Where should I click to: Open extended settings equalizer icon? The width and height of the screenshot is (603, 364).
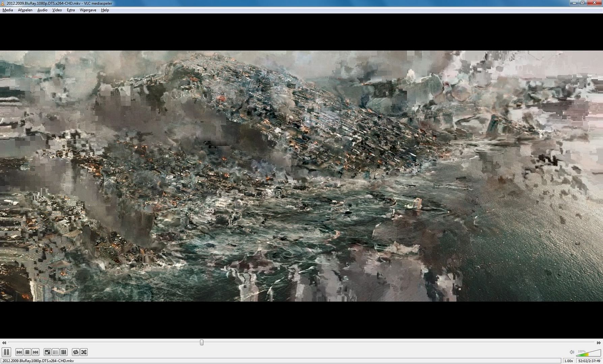(x=64, y=352)
